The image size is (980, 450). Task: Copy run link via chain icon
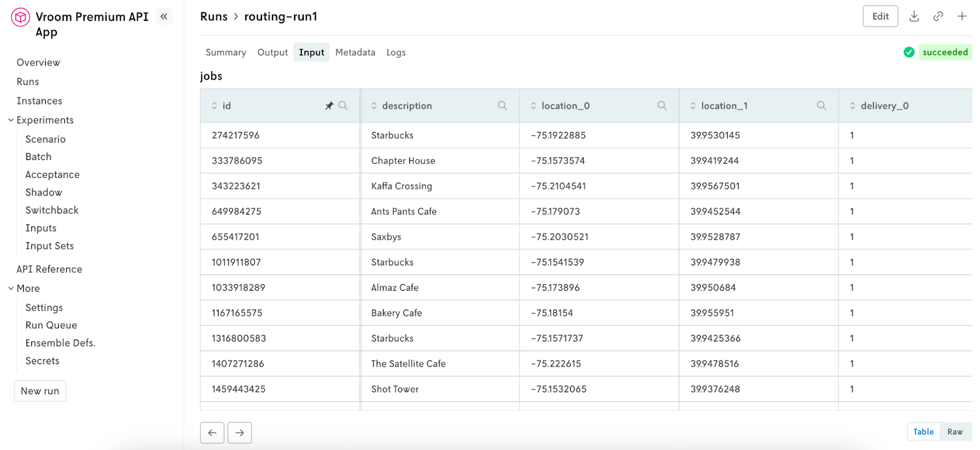point(938,17)
